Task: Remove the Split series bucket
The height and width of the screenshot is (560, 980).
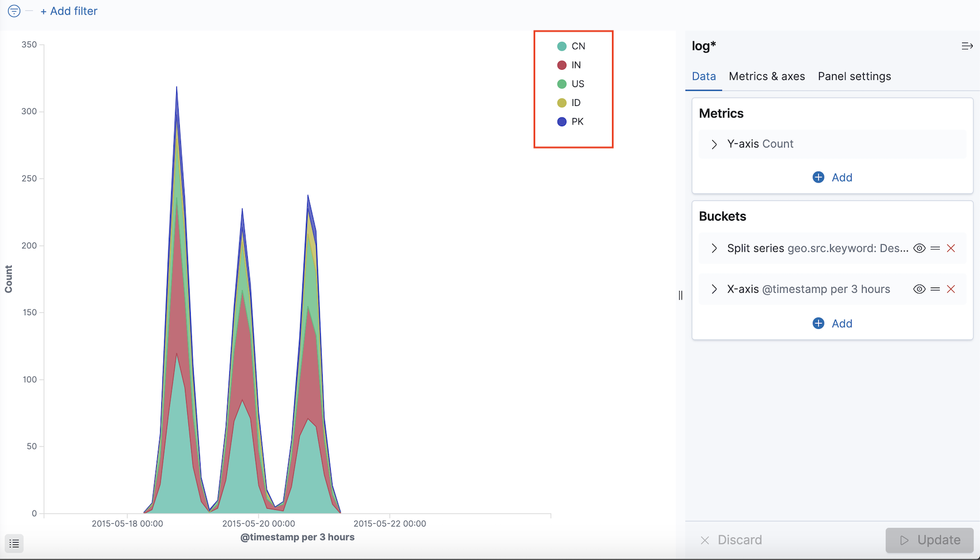Action: point(951,248)
